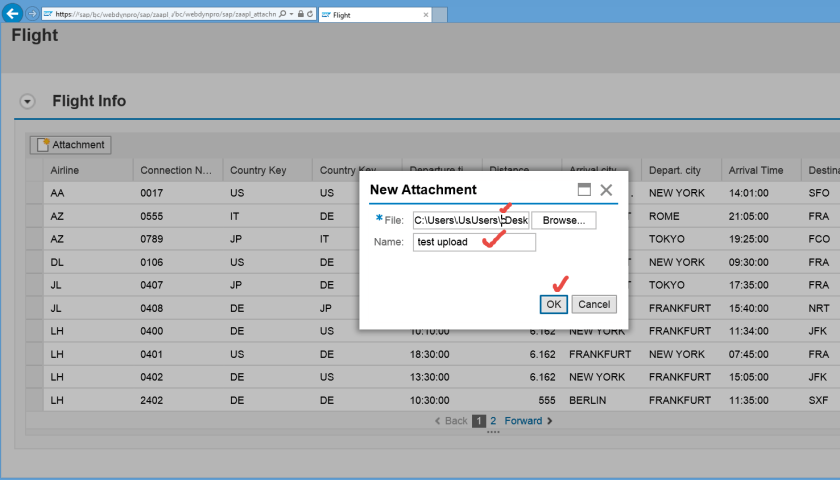
Task: Click the Arrival Time column header
Action: point(761,170)
